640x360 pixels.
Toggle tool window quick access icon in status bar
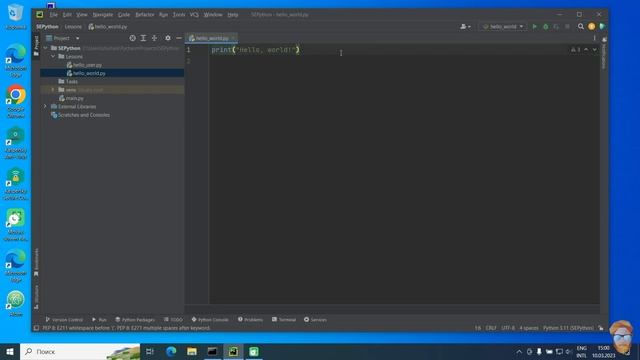pyautogui.click(x=36, y=328)
